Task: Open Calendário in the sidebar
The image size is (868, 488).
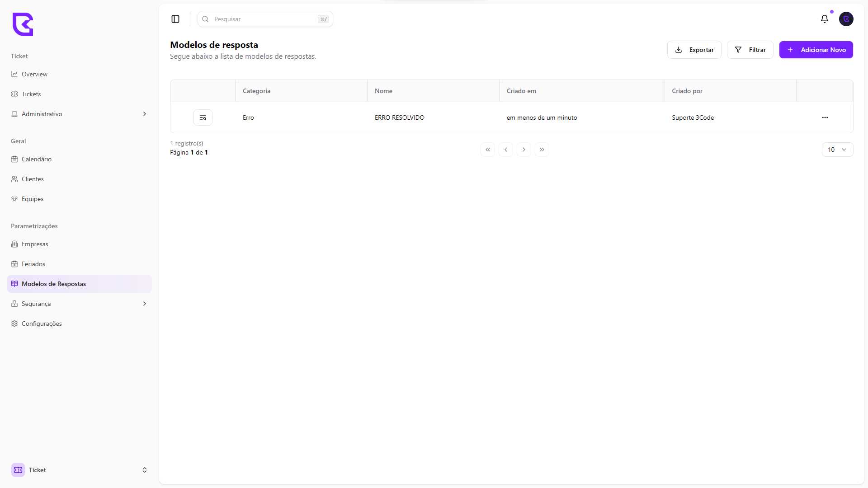Action: click(37, 159)
